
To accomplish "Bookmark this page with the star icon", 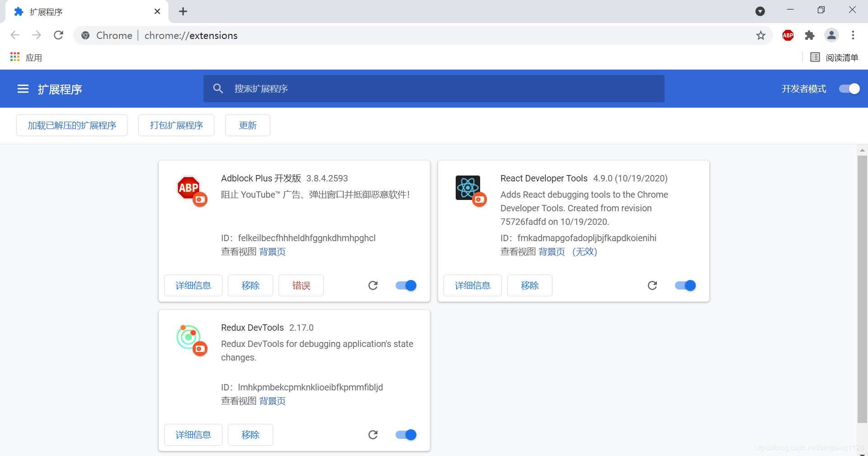I will click(x=761, y=35).
